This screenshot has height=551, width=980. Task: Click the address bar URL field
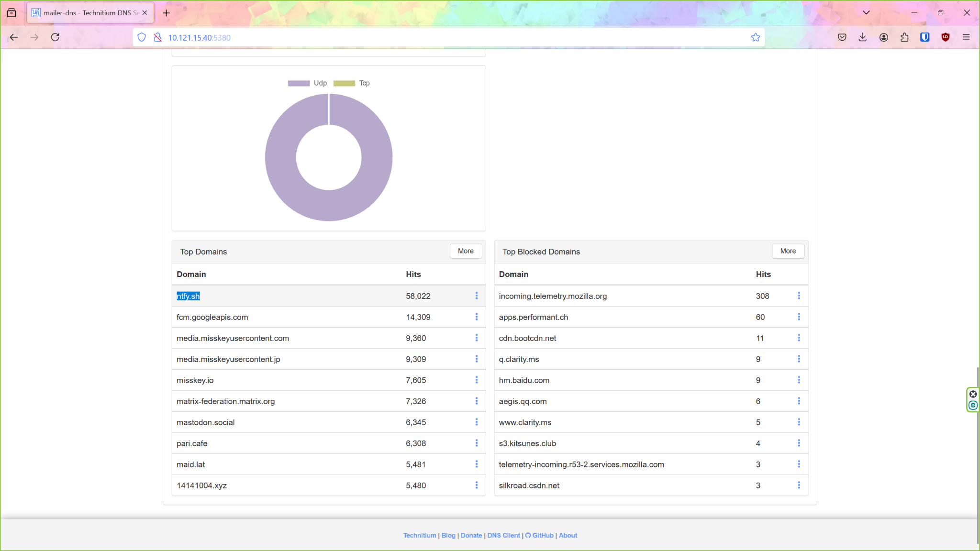click(449, 37)
